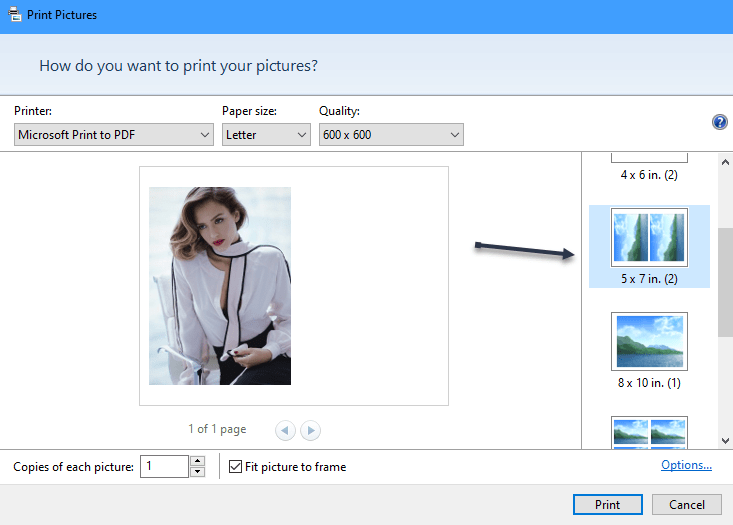Go to the next page arrow
This screenshot has height=525, width=733.
(311, 430)
